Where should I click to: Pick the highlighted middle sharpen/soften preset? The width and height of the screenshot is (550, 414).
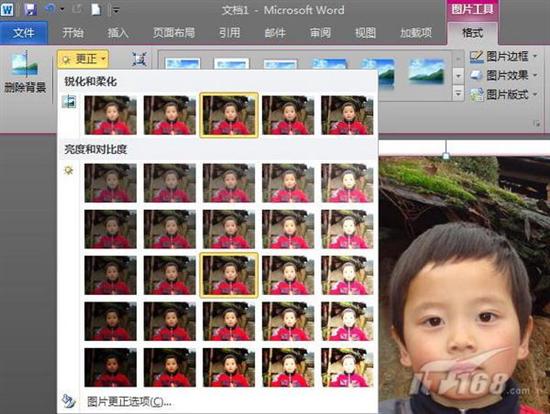[229, 115]
